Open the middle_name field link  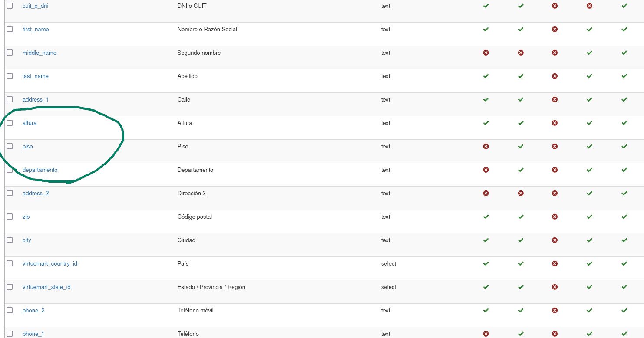(40, 53)
